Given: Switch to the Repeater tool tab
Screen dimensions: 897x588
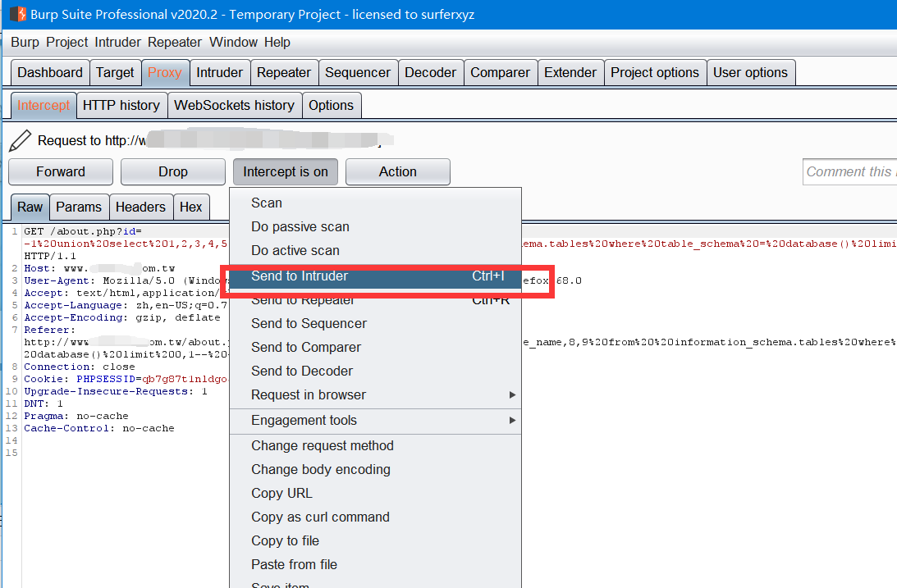Looking at the screenshot, I should point(284,72).
